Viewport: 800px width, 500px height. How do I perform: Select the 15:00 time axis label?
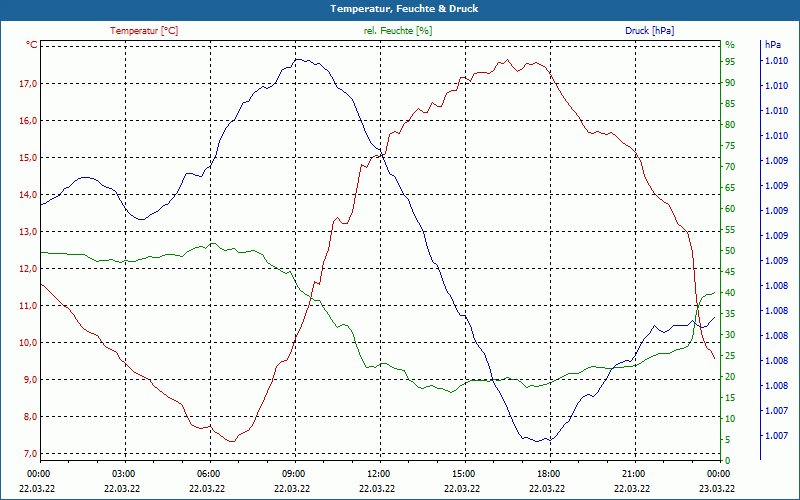pos(464,473)
